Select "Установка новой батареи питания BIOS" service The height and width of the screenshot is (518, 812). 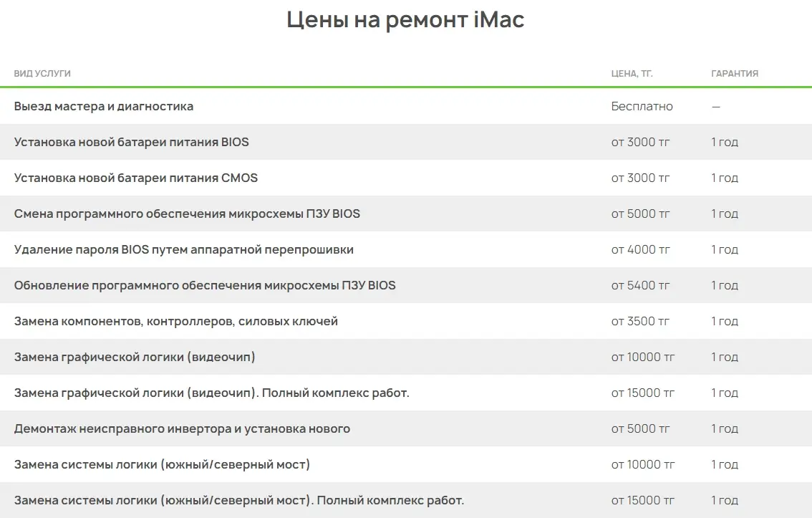click(x=132, y=143)
